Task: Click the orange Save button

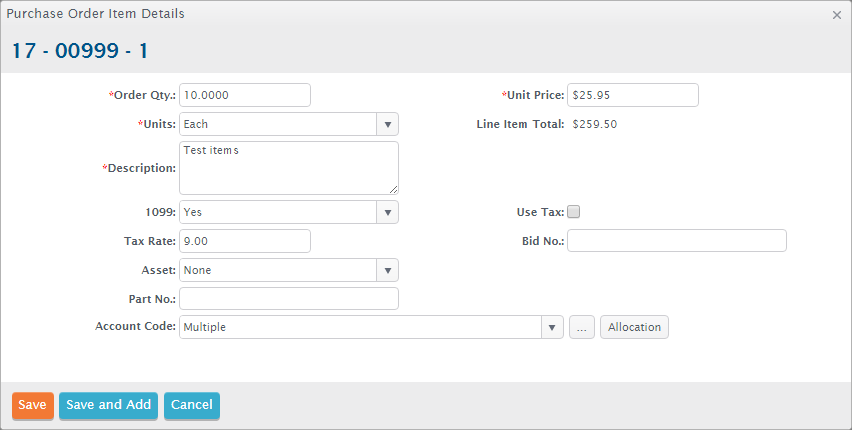Action: pyautogui.click(x=32, y=405)
